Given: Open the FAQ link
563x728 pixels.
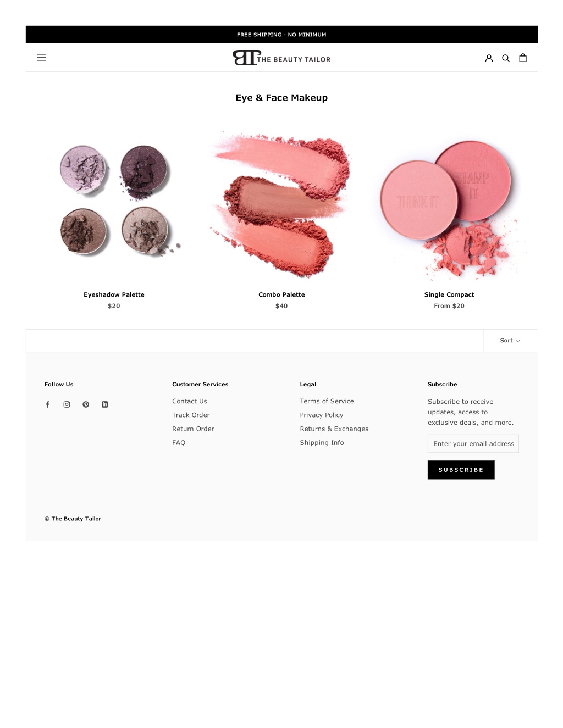Looking at the screenshot, I should tap(179, 443).
